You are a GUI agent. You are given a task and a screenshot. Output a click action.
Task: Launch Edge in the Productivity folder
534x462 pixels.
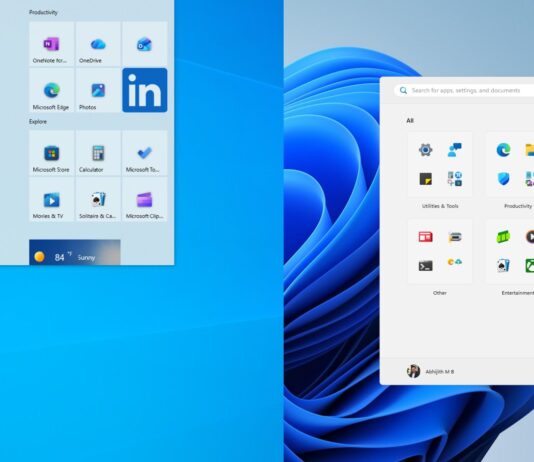pos(503,150)
